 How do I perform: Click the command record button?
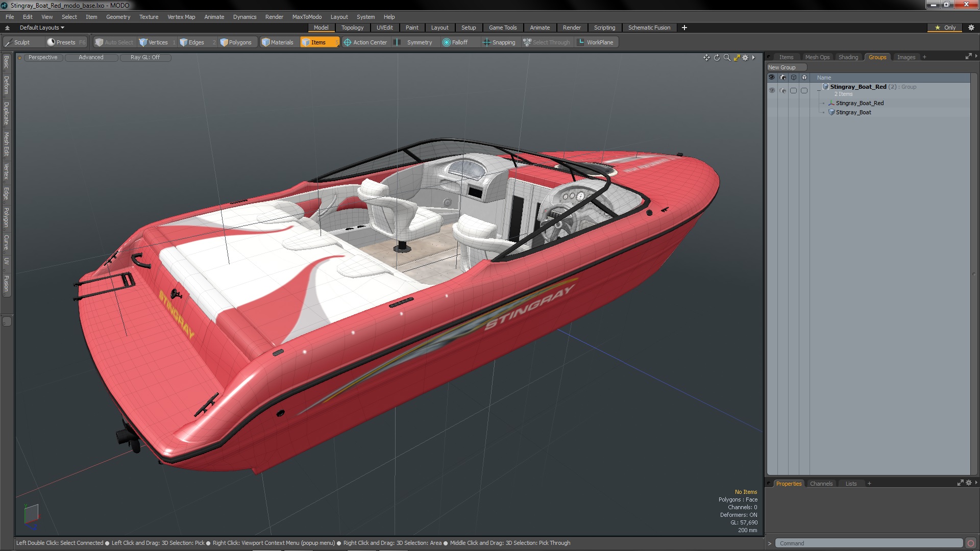coord(971,543)
